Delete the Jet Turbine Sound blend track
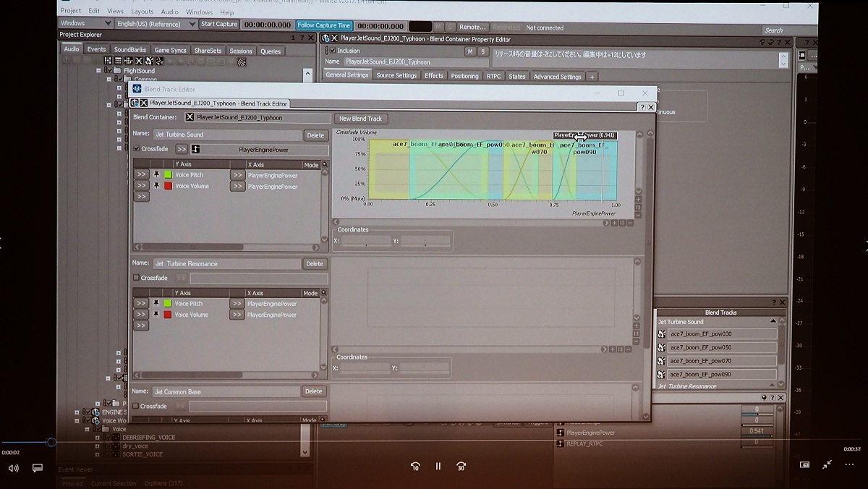Image resolution: width=868 pixels, height=489 pixels. (315, 135)
